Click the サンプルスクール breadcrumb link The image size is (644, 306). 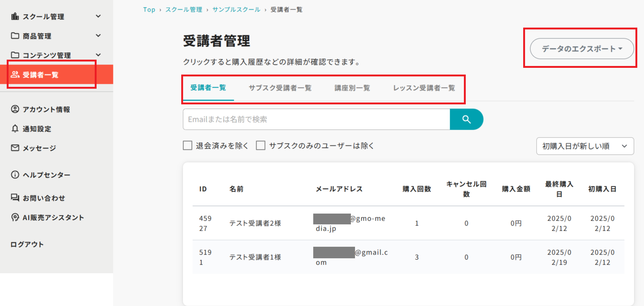[x=236, y=10]
